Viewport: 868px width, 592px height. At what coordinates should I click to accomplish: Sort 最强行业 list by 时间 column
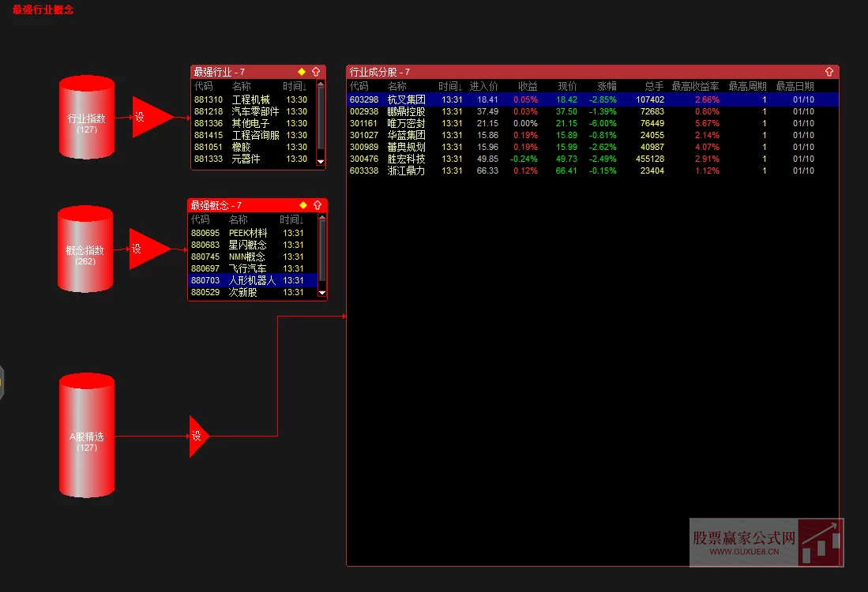294,86
